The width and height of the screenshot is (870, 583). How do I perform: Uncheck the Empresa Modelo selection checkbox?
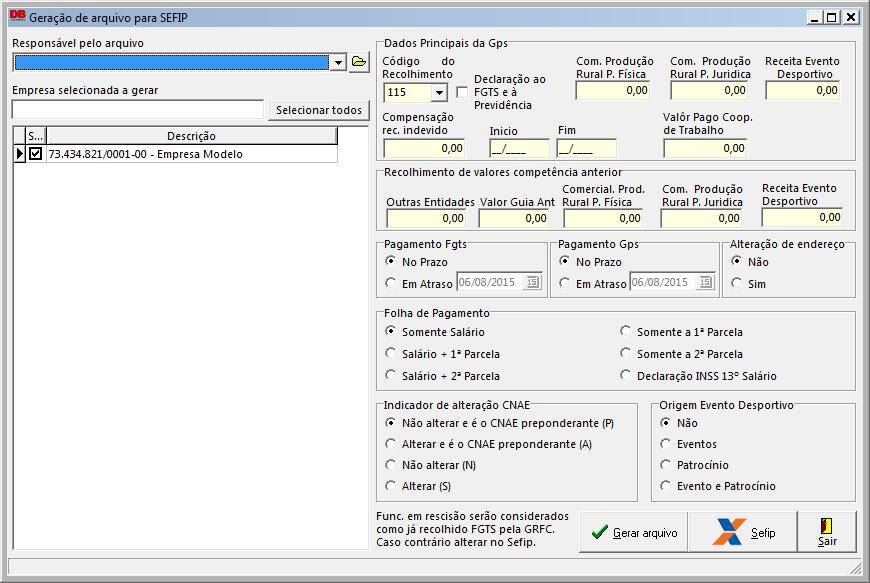35,154
